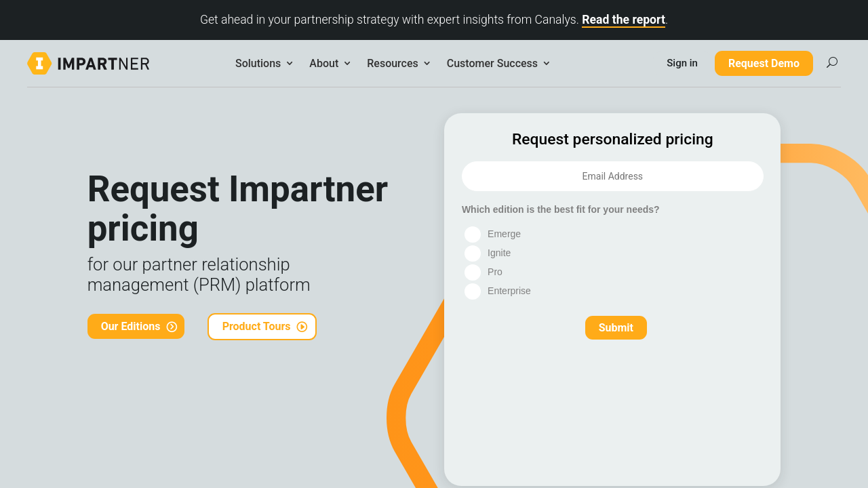Screen dimensions: 868x488
Task: Select the Ignite edition radio button
Action: point(473,253)
